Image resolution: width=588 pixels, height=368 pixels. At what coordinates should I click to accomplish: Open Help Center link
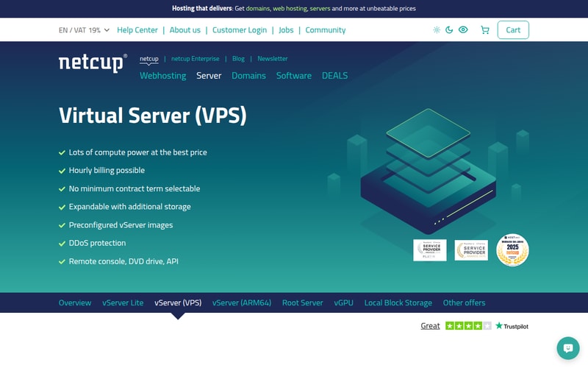[x=137, y=30]
